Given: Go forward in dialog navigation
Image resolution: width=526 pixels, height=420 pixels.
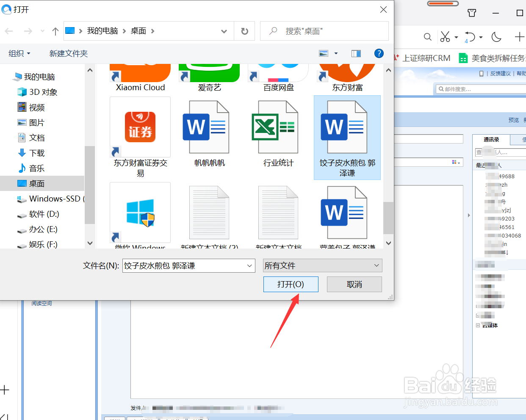Looking at the screenshot, I should 28,31.
